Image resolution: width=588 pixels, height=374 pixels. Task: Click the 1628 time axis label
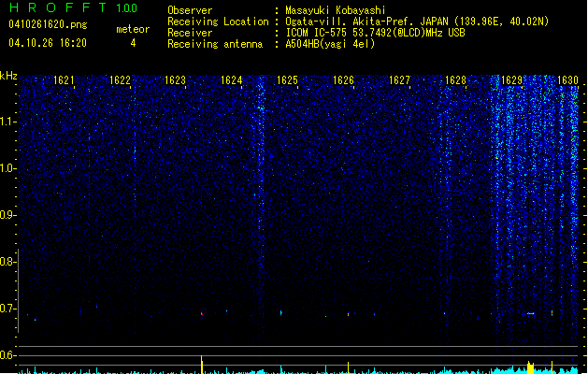pos(455,80)
